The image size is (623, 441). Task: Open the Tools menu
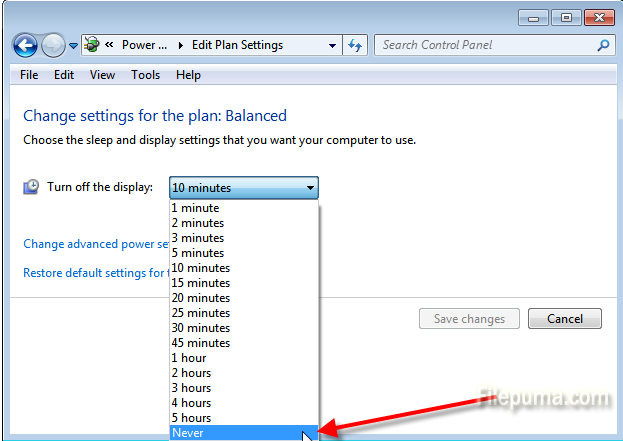[145, 75]
